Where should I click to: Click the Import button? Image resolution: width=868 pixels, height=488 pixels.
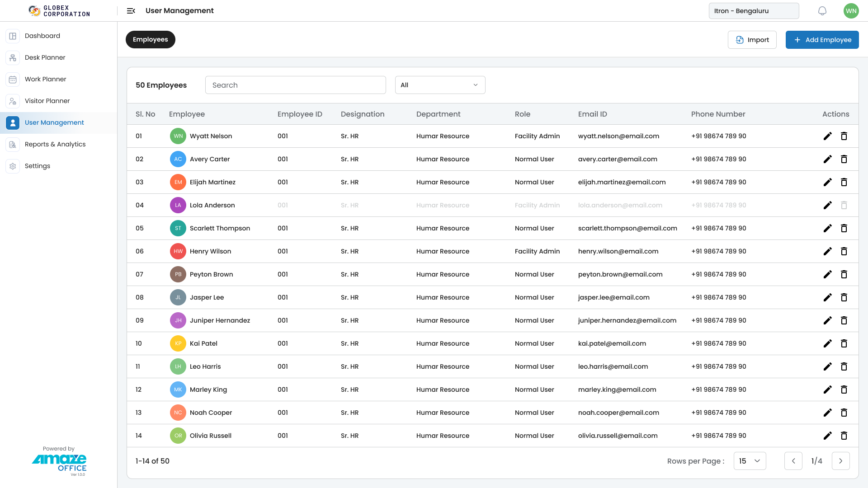tap(752, 40)
